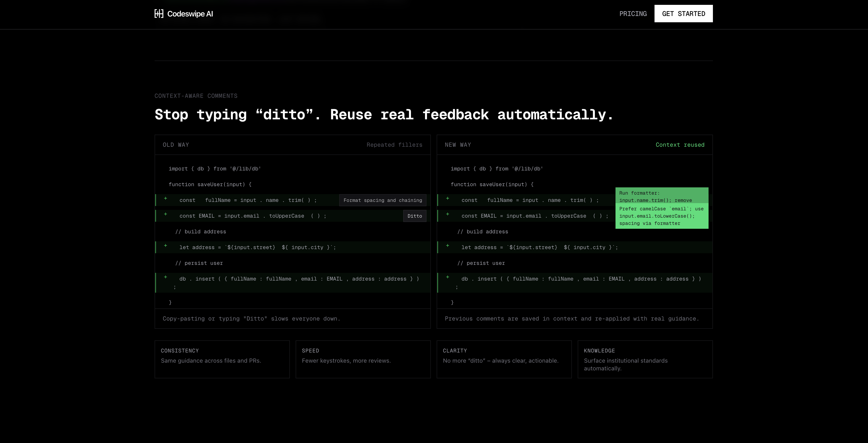Click the green "Context reused" label
Image resolution: width=868 pixels, height=443 pixels.
pyautogui.click(x=680, y=145)
